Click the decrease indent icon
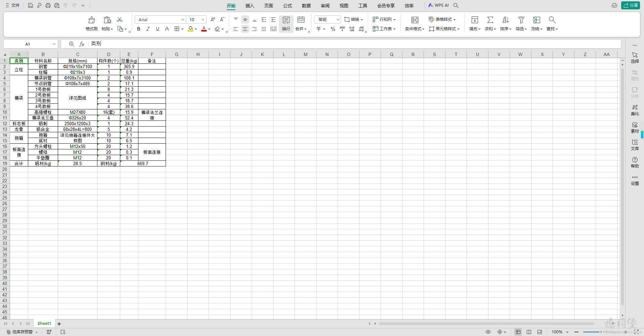Image resolution: width=644 pixels, height=336 pixels. [264, 19]
